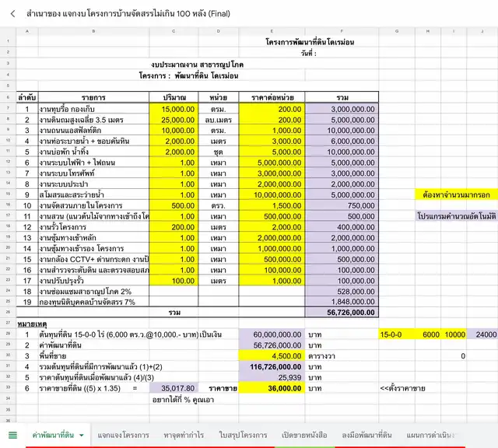This screenshot has width=498, height=448.
Task: Go to the เปิดขายหนังสือ sheet tab
Action: (x=305, y=435)
